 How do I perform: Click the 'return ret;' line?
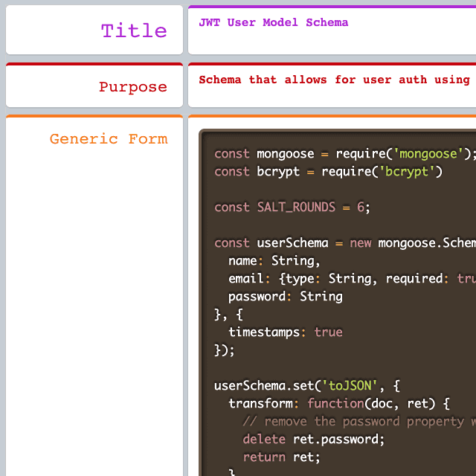tap(281, 457)
